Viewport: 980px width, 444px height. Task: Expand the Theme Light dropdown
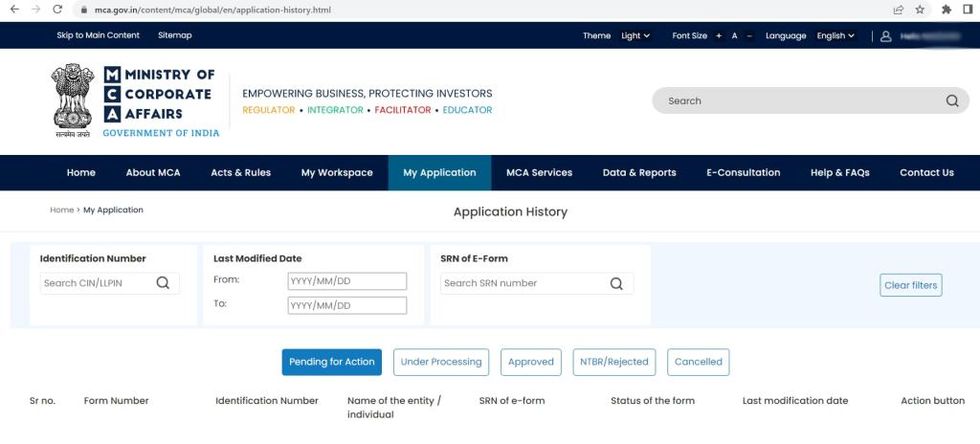(635, 35)
